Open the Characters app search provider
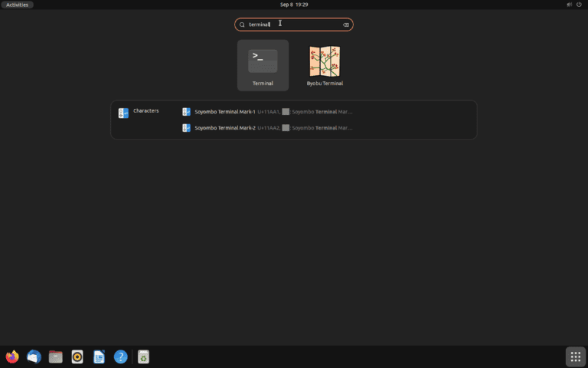588x368 pixels. [x=139, y=112]
